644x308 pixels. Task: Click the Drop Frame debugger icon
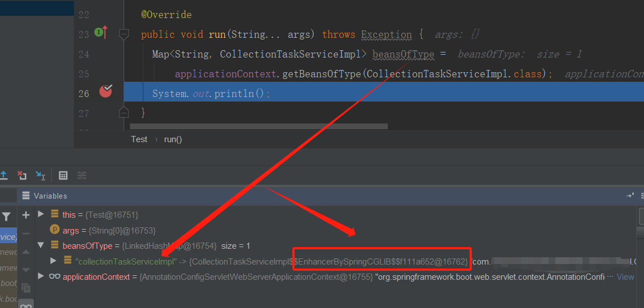tap(22, 176)
